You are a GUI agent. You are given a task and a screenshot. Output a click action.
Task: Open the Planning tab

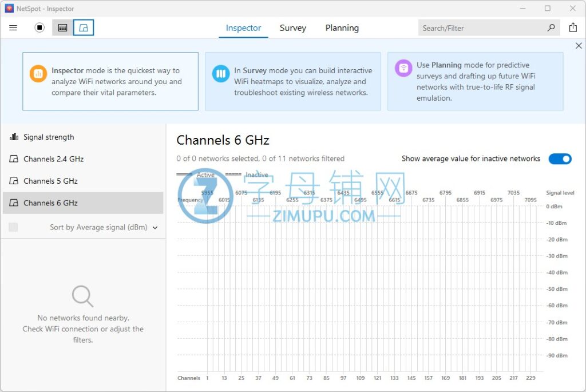342,28
